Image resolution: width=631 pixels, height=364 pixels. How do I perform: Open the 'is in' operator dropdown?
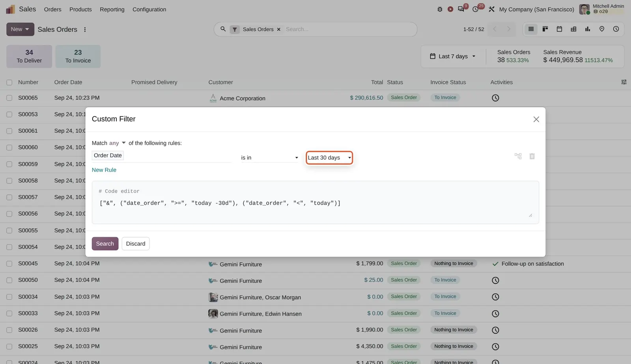tap(270, 157)
